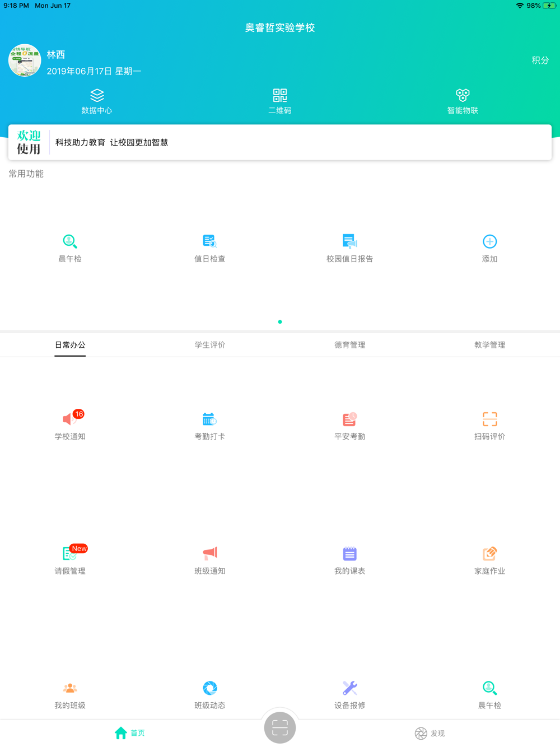This screenshot has width=560, height=747.
Task: Go to 发现 discover in bottom bar
Action: coord(430,733)
